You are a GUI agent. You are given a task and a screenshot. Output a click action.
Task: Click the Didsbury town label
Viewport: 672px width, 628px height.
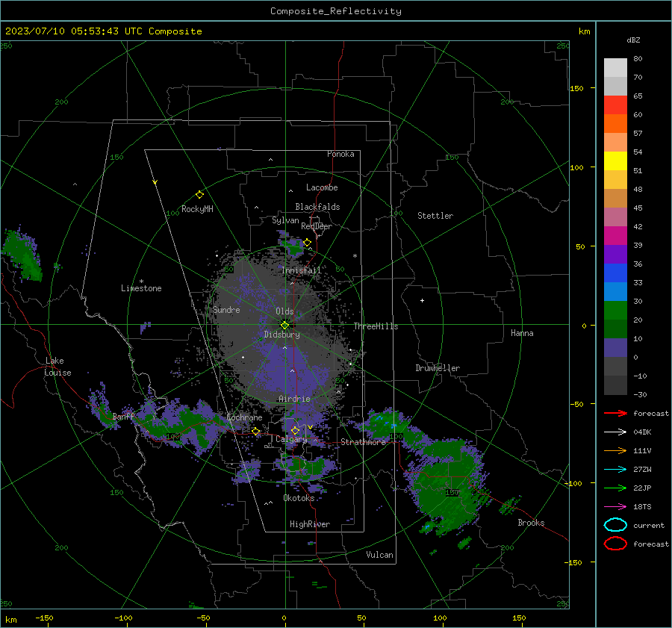tap(282, 335)
